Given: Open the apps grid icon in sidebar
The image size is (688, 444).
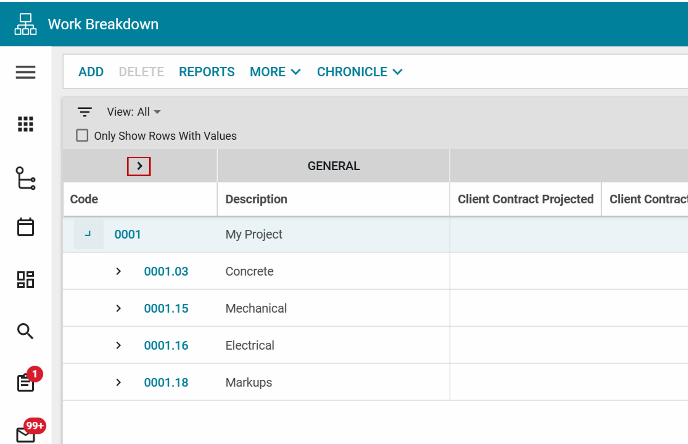Looking at the screenshot, I should click(25, 124).
